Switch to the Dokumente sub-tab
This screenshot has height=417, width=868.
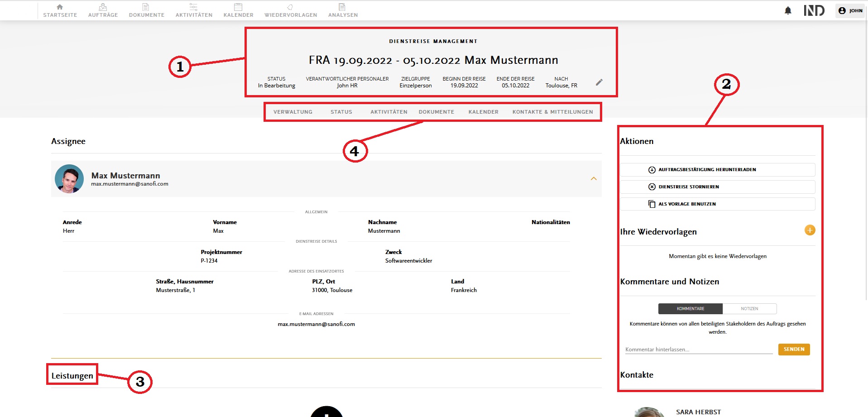[x=436, y=112]
